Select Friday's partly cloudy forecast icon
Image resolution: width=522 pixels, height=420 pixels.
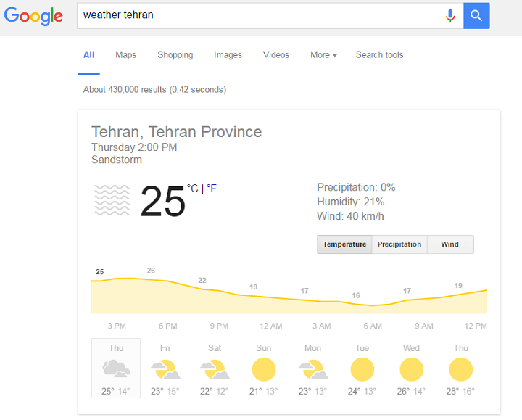165,369
